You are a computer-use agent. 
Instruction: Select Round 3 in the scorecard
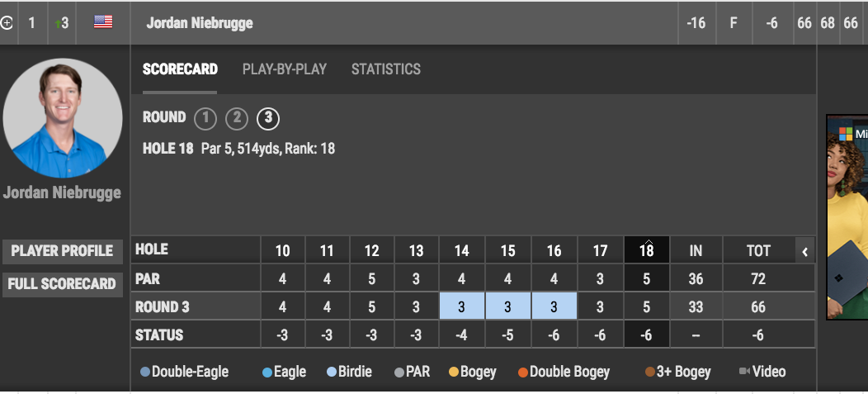pos(267,119)
